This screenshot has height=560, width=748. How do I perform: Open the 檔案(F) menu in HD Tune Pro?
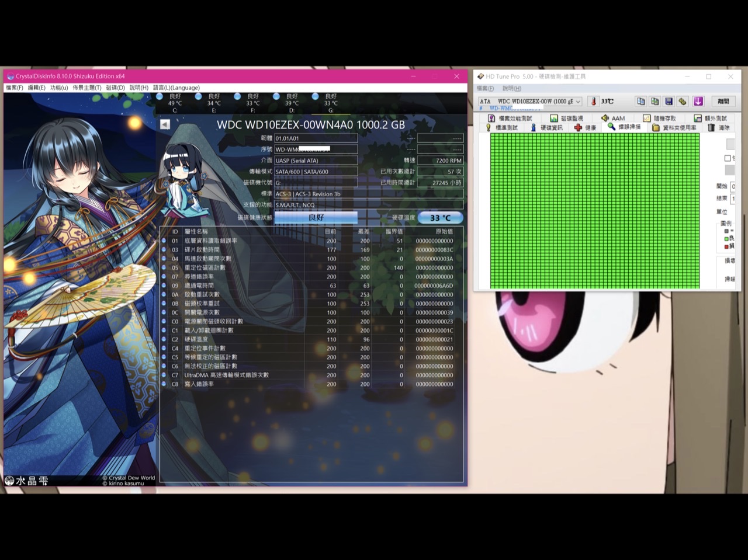click(x=485, y=89)
